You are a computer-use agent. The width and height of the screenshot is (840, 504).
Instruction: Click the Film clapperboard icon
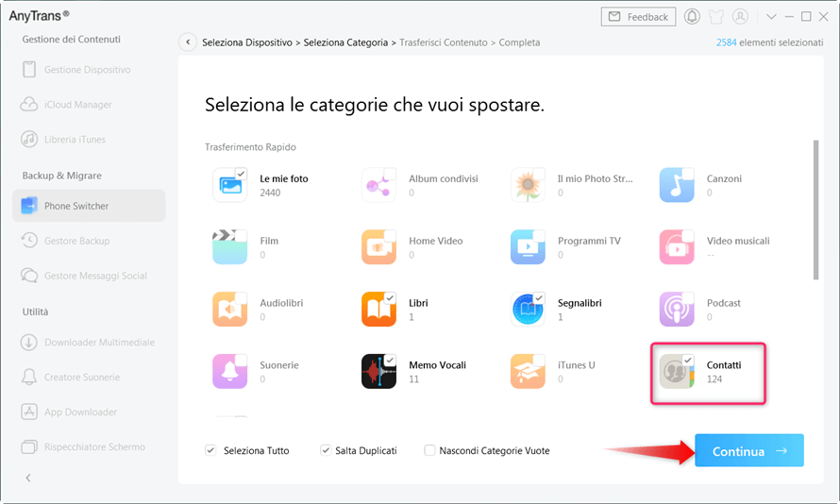coord(230,247)
